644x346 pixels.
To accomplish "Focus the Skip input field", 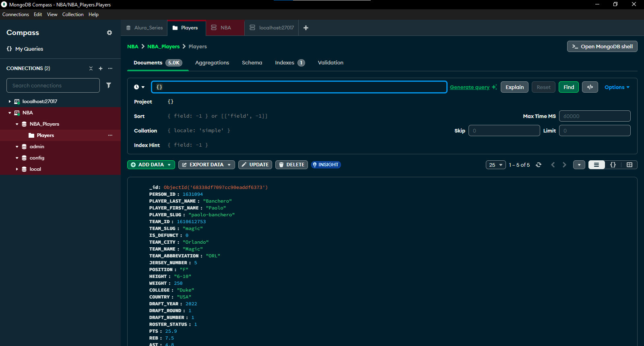I will 504,131.
